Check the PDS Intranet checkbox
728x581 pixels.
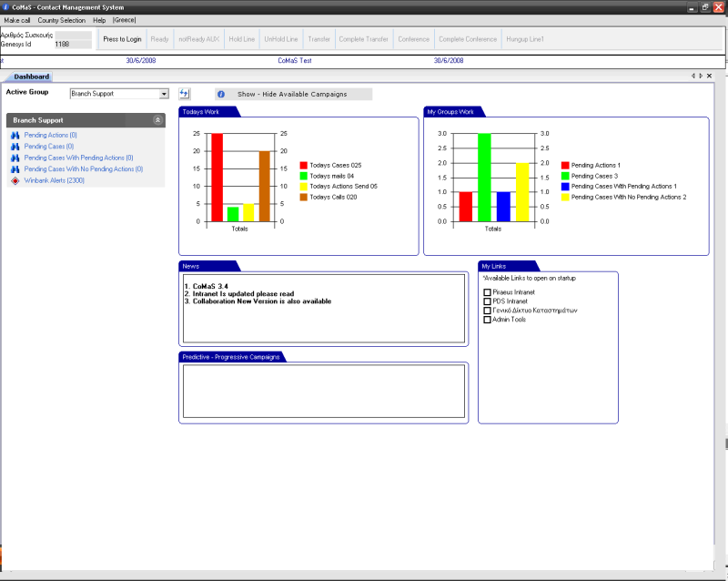click(x=487, y=301)
